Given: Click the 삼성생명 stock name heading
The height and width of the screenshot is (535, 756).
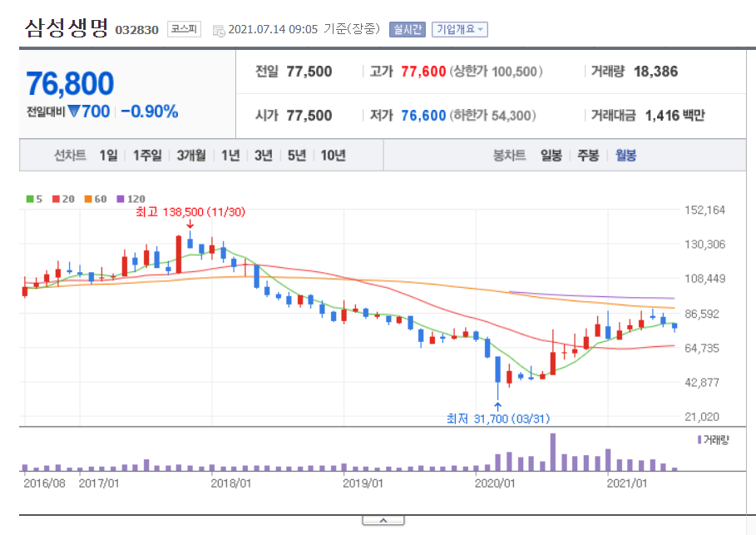Looking at the screenshot, I should pos(67,28).
